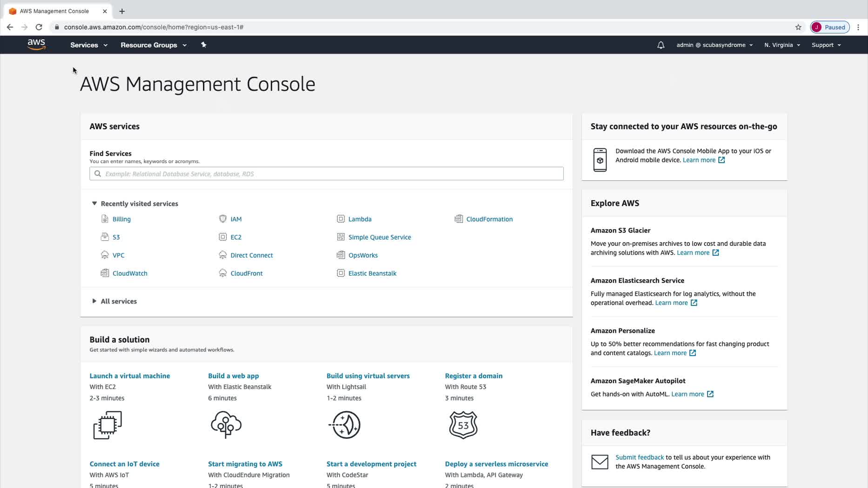Open the N. Virginia region selector
The width and height of the screenshot is (868, 488).
(782, 45)
